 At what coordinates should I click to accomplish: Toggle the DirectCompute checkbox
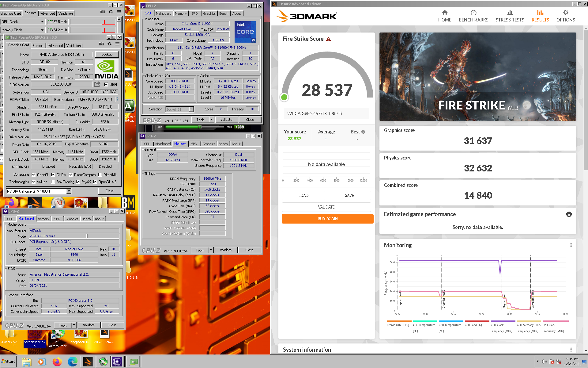tap(70, 174)
